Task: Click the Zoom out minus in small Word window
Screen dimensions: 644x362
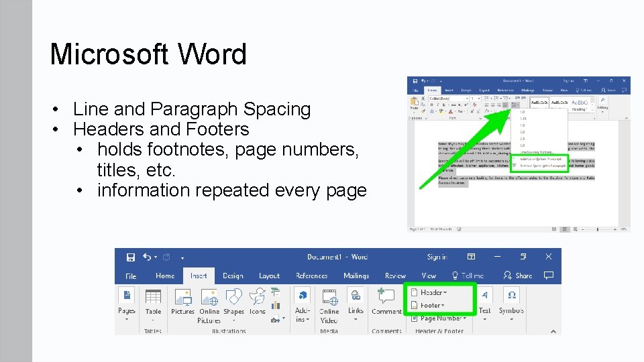Action: [x=583, y=229]
